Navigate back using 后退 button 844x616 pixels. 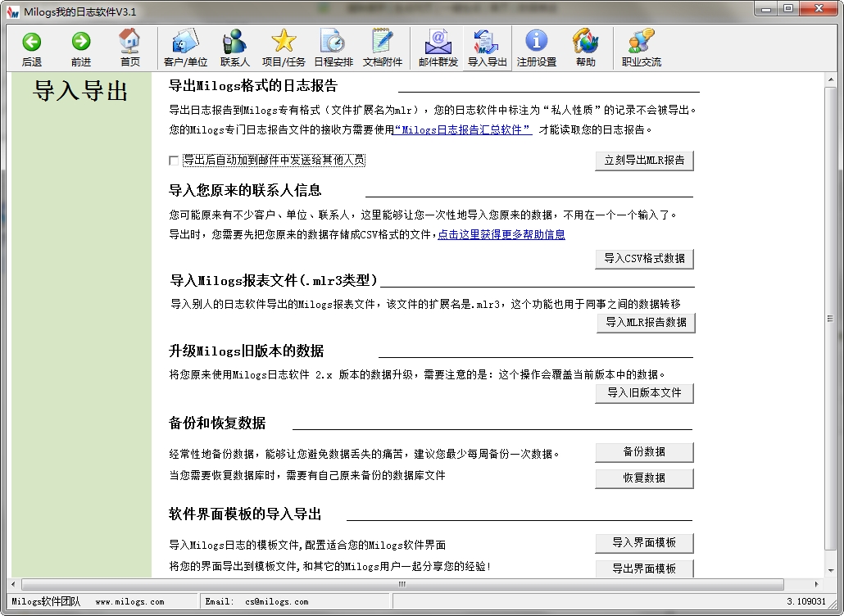point(30,48)
